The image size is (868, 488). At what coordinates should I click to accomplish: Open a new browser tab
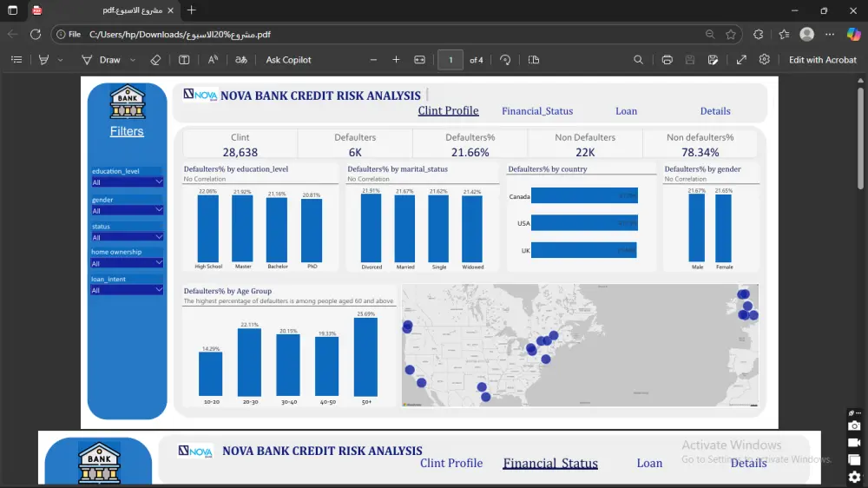click(192, 10)
